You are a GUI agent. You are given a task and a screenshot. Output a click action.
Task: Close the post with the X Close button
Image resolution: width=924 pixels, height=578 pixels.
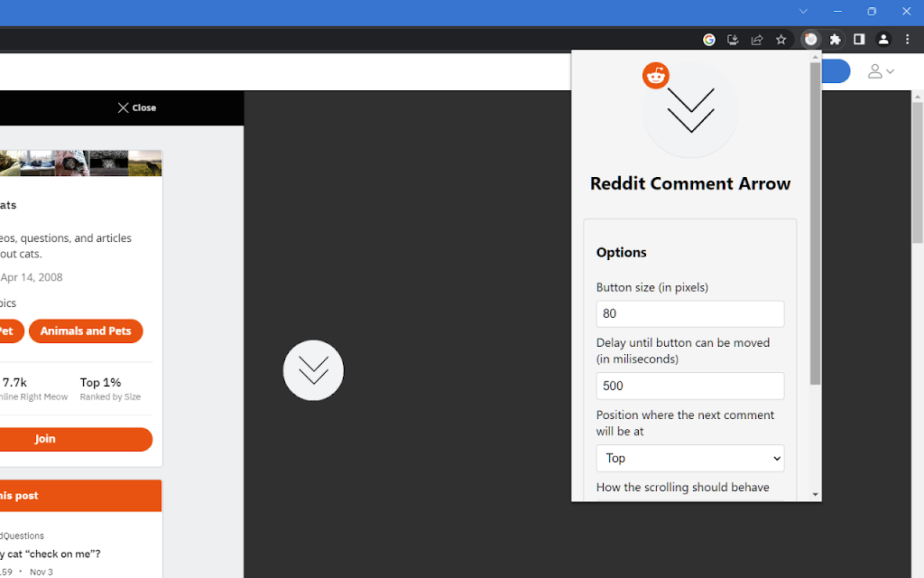[137, 107]
